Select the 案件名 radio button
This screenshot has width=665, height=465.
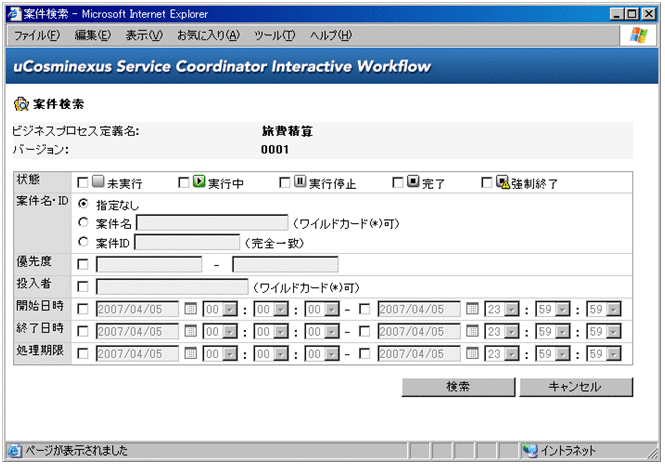[83, 222]
